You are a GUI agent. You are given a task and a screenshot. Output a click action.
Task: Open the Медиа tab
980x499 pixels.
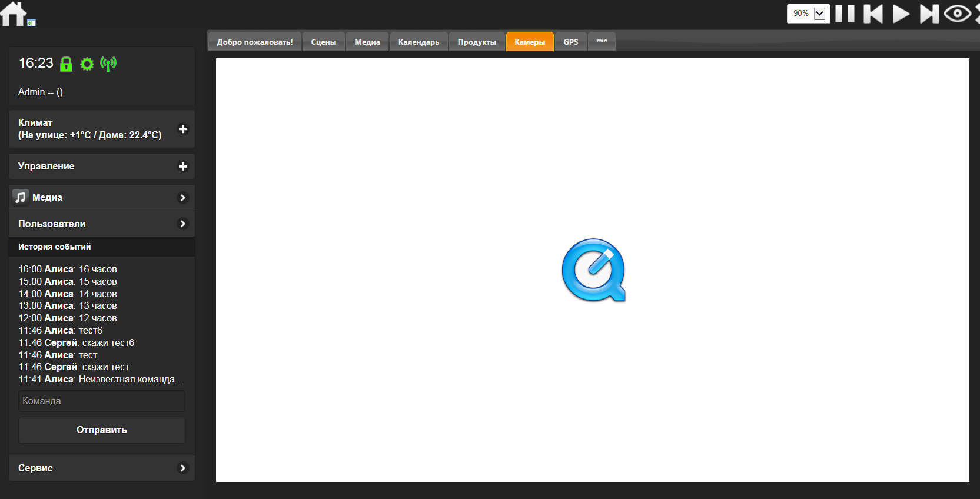pos(367,42)
